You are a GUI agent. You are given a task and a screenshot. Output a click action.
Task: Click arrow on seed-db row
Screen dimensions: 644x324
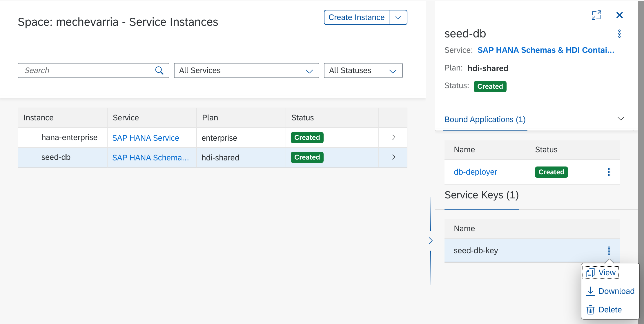tap(393, 157)
